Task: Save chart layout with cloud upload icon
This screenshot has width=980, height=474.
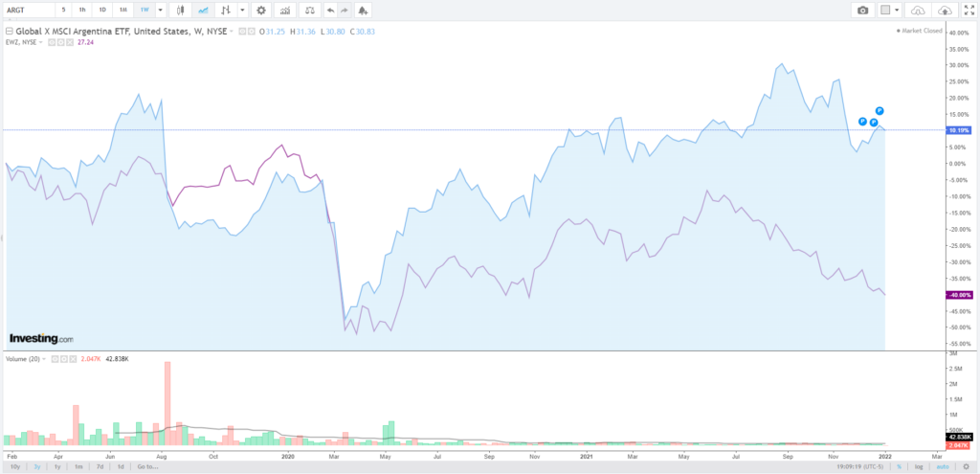Action: click(x=945, y=10)
